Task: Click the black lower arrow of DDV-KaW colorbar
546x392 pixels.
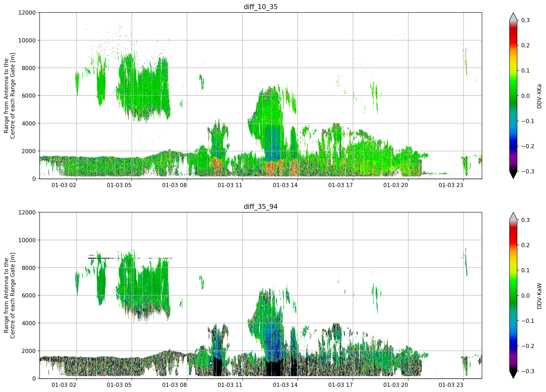Action: pyautogui.click(x=513, y=374)
